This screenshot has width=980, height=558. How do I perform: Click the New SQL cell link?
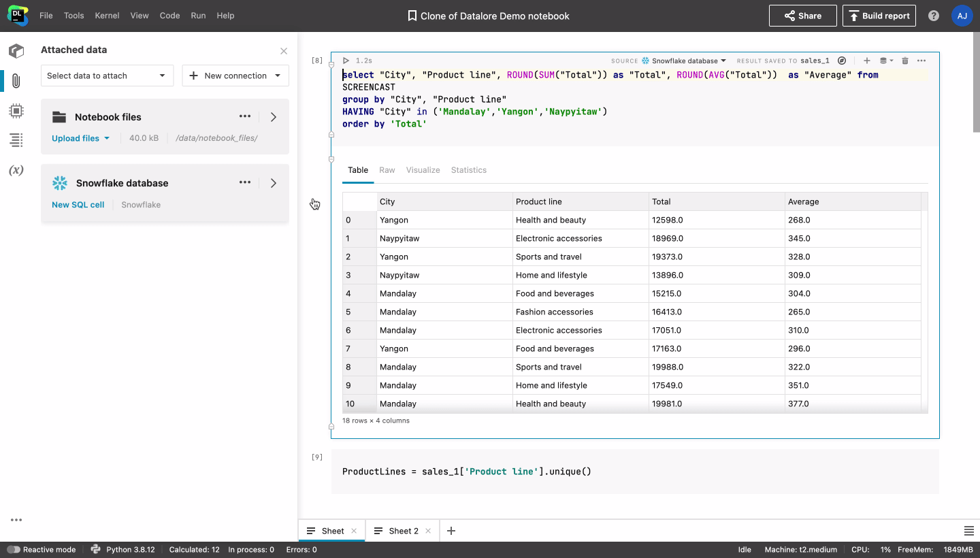[78, 205]
